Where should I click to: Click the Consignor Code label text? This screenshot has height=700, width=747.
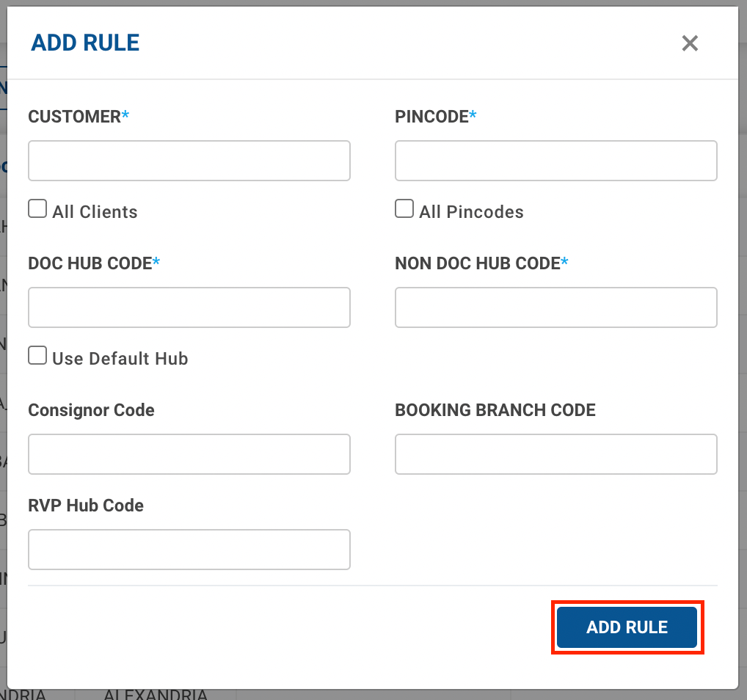coord(91,410)
